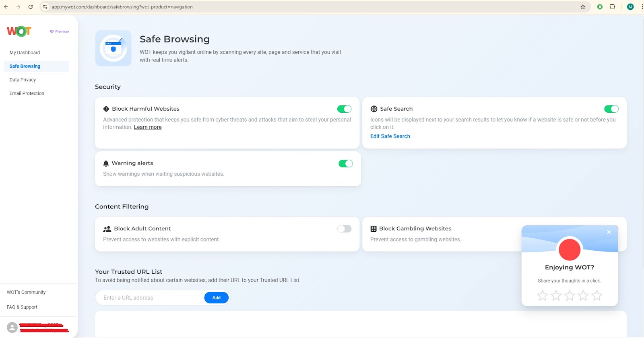Click the Safe Search globe icon
The width and height of the screenshot is (644, 338).
point(374,109)
